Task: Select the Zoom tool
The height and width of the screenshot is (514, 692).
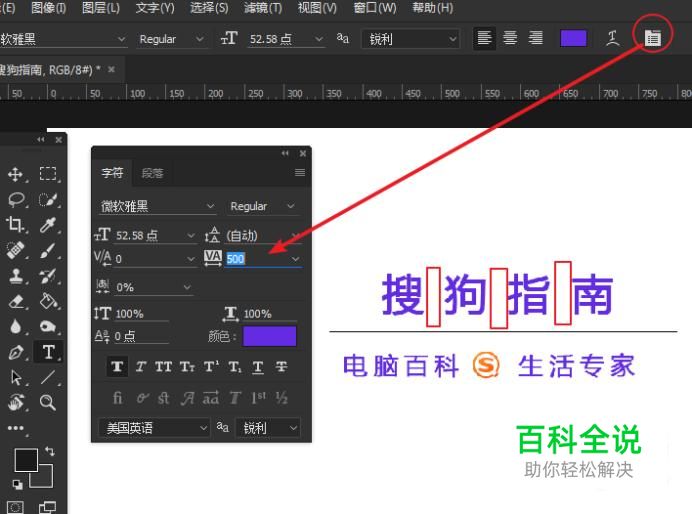Action: pyautogui.click(x=47, y=402)
